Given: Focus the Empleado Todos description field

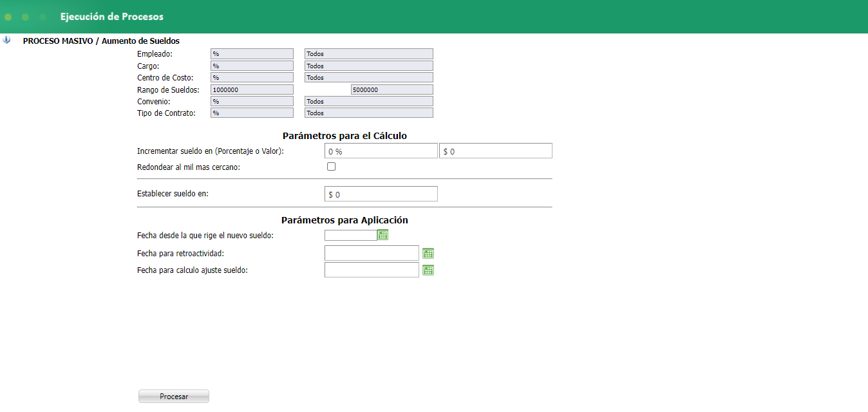Looking at the screenshot, I should pos(369,54).
